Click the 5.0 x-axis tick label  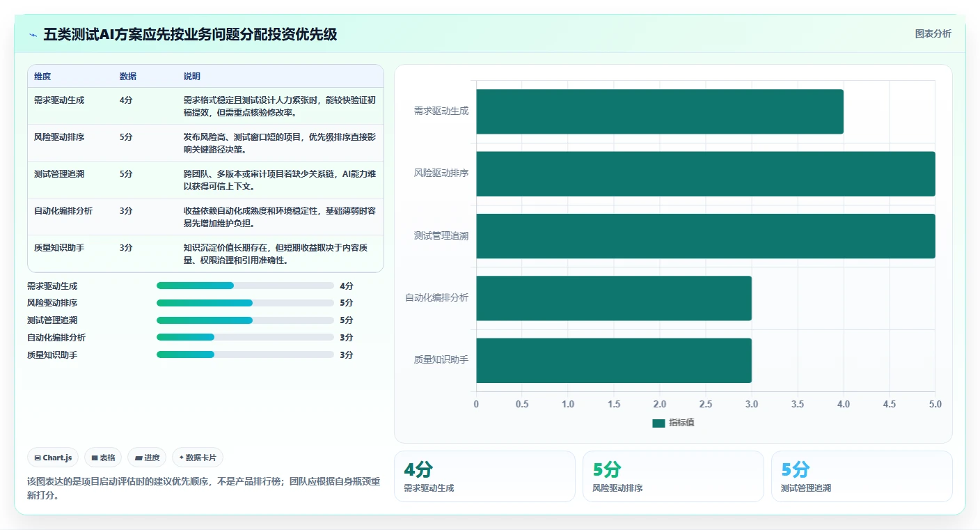point(935,404)
